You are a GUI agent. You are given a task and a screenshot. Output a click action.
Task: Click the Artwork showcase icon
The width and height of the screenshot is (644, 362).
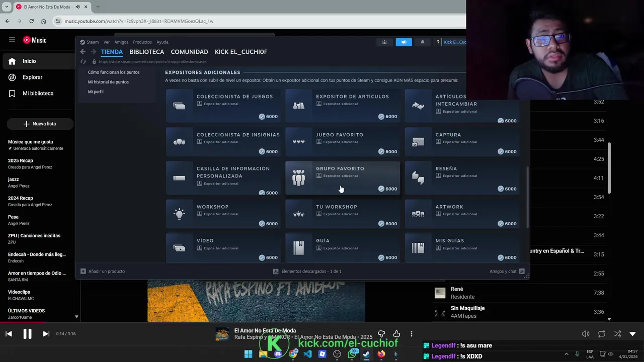click(418, 214)
